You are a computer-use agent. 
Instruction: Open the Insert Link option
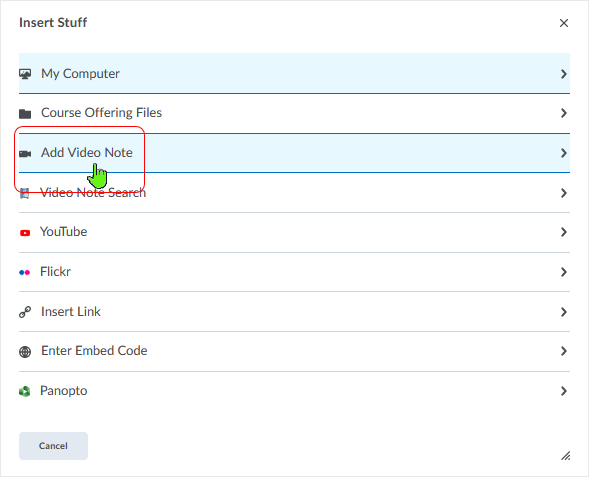coord(294,312)
